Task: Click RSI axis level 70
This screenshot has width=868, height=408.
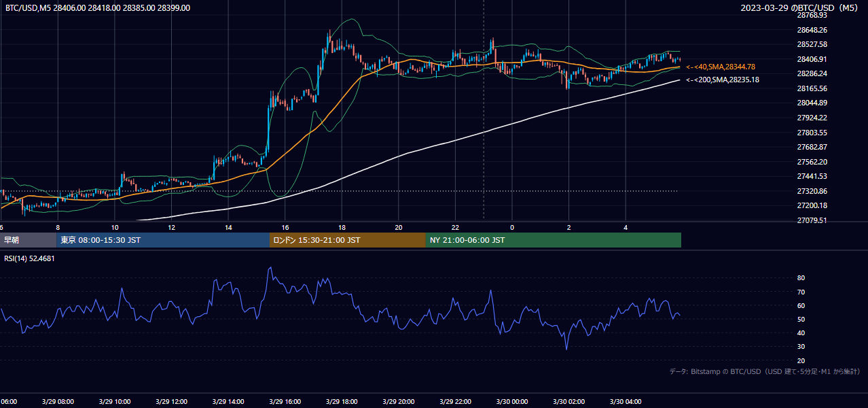Action: click(801, 292)
